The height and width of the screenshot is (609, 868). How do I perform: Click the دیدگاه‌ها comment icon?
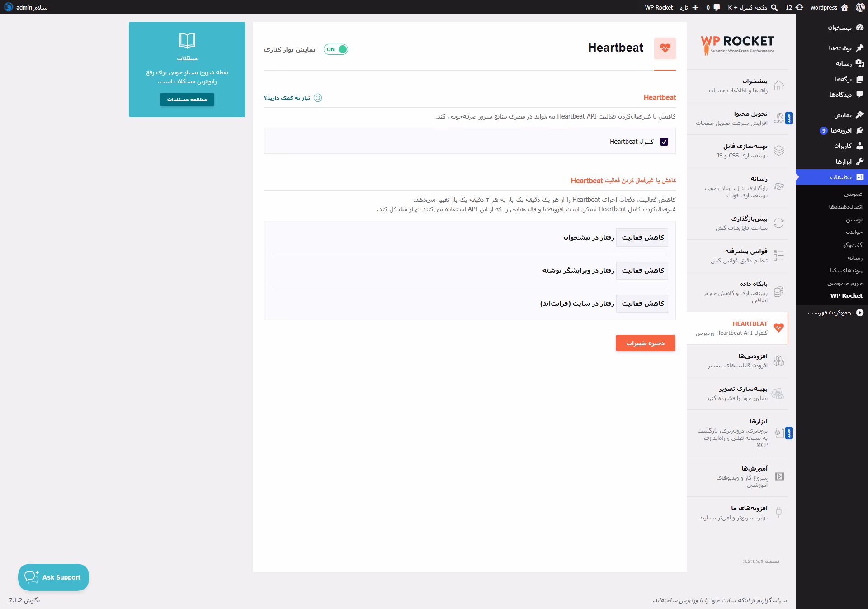[x=860, y=95]
